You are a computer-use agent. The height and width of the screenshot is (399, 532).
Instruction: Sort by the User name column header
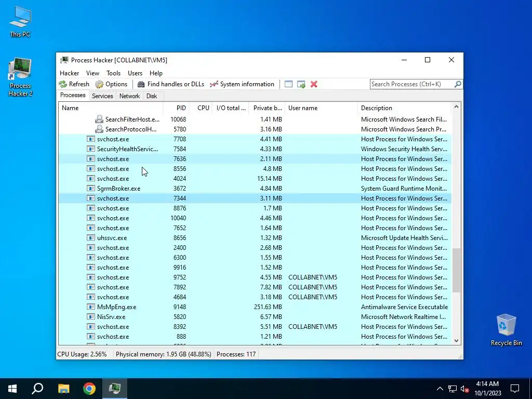pos(321,108)
